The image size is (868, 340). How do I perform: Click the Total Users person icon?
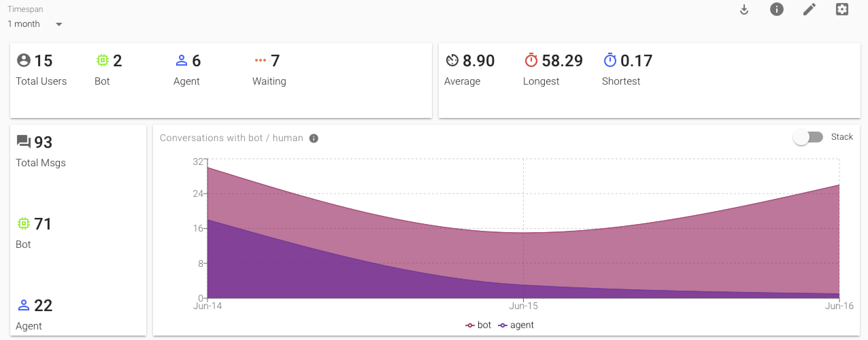click(24, 61)
